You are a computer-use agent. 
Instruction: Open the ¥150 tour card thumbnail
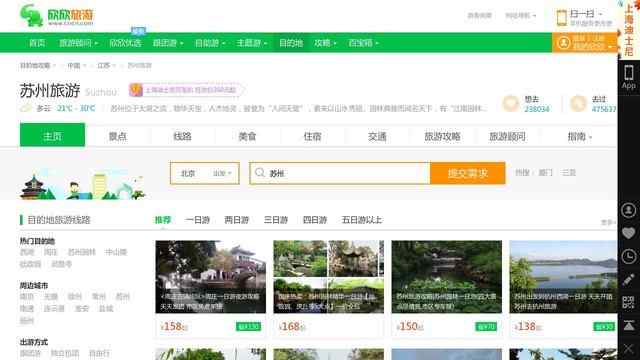pos(447,277)
